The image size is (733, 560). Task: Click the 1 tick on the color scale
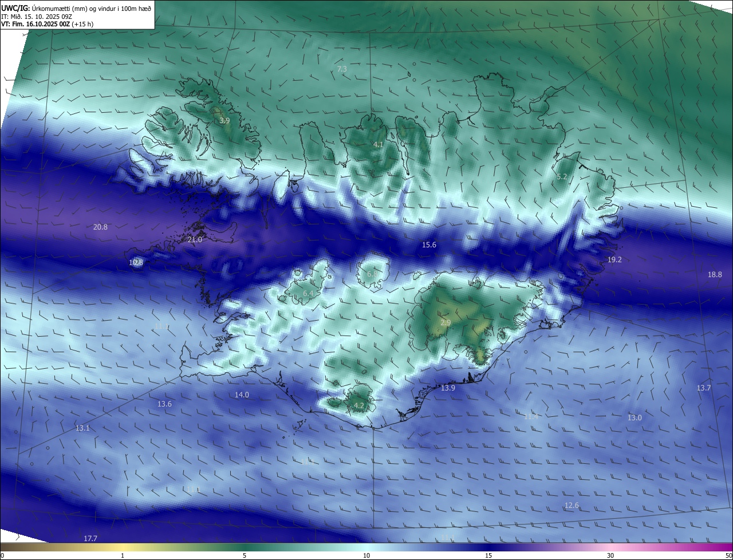tap(123, 556)
